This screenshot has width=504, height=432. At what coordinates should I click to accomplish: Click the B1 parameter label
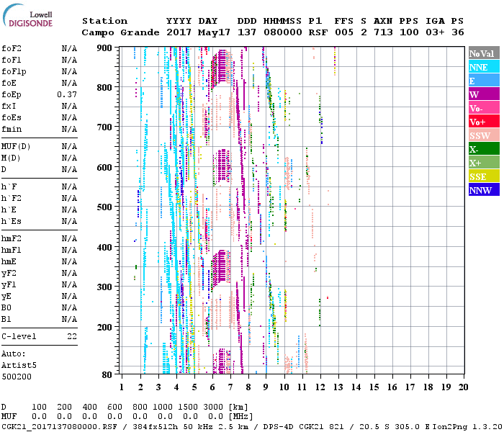(x=6, y=319)
